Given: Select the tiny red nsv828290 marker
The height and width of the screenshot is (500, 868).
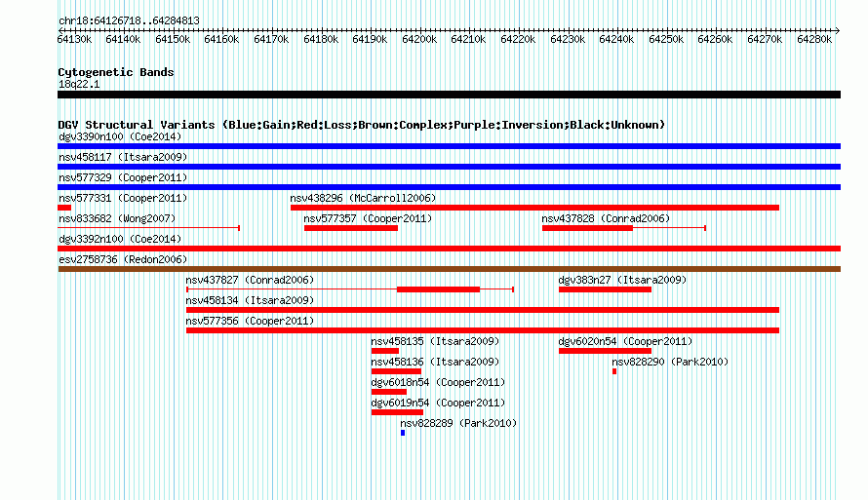Looking at the screenshot, I should click(x=614, y=371).
